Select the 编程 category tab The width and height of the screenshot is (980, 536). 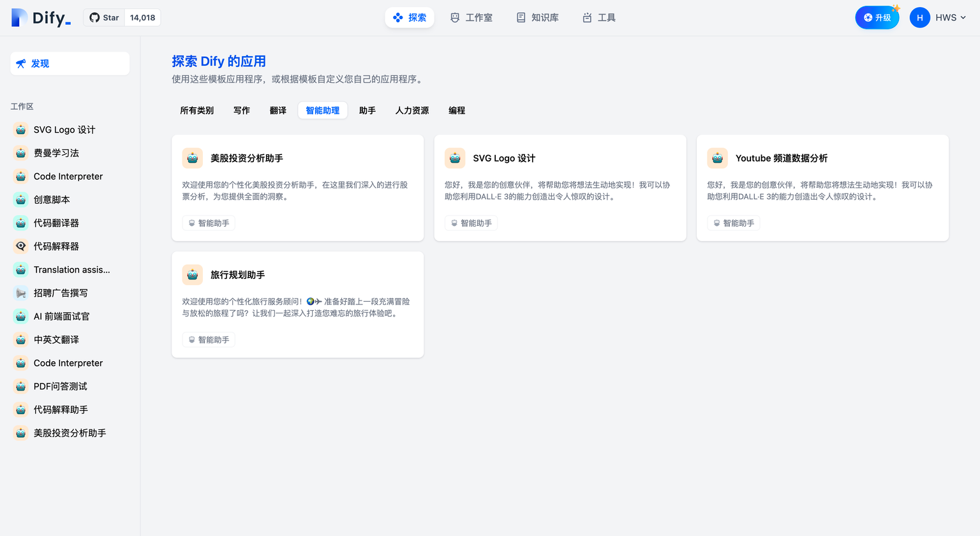point(457,110)
